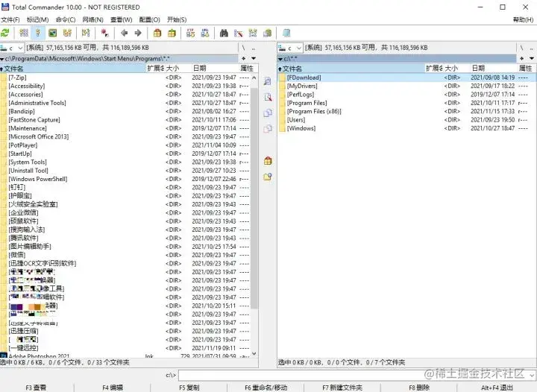The width and height of the screenshot is (537, 392).
Task: Sort right panel by 文件名 column header
Action: 351,69
